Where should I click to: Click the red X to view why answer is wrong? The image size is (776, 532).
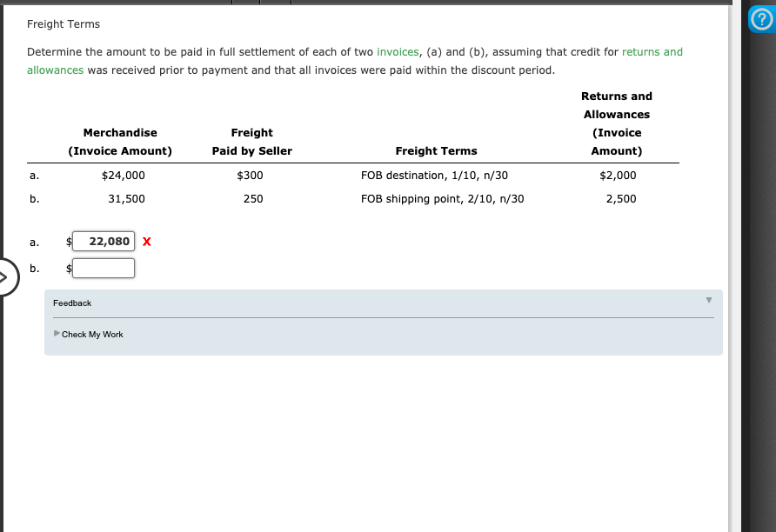coord(145,242)
